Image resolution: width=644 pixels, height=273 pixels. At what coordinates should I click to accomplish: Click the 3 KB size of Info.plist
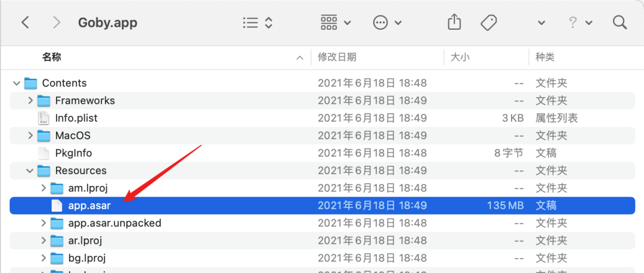click(x=513, y=118)
